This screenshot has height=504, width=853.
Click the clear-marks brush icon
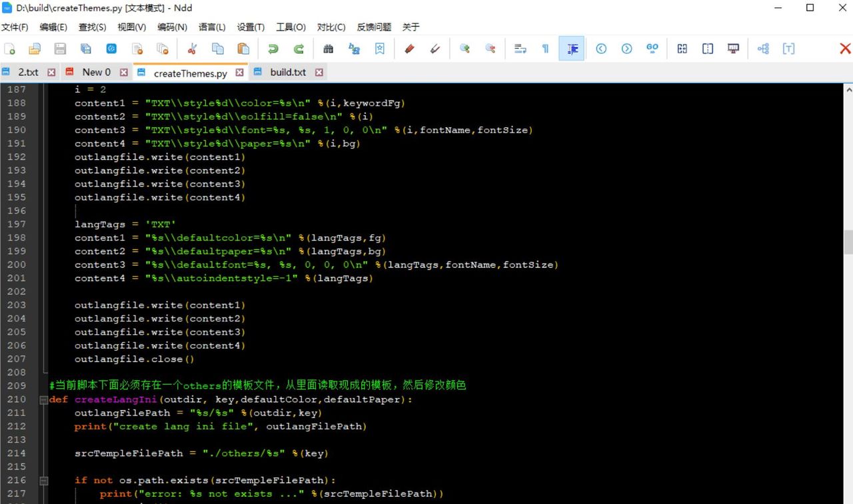pos(435,49)
